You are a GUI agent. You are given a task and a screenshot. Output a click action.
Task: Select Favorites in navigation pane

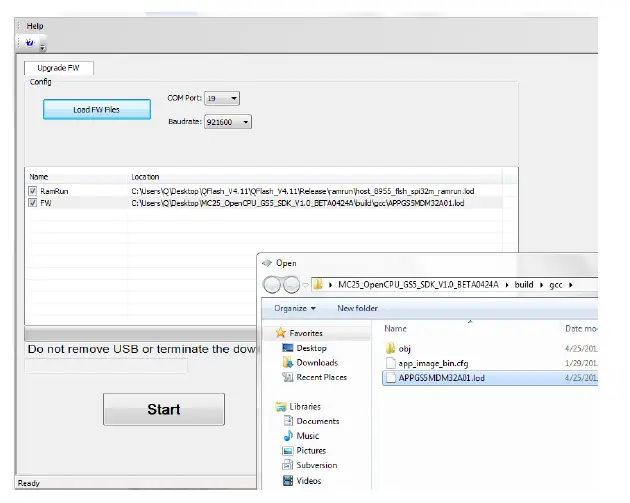tap(306, 333)
